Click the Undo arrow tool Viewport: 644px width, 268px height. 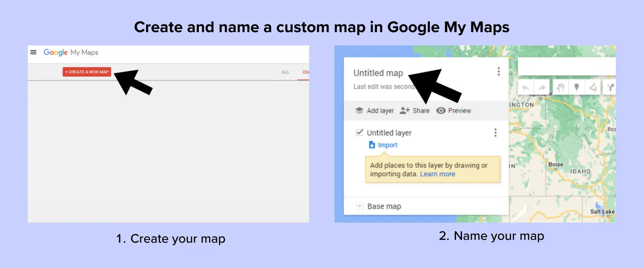click(526, 87)
